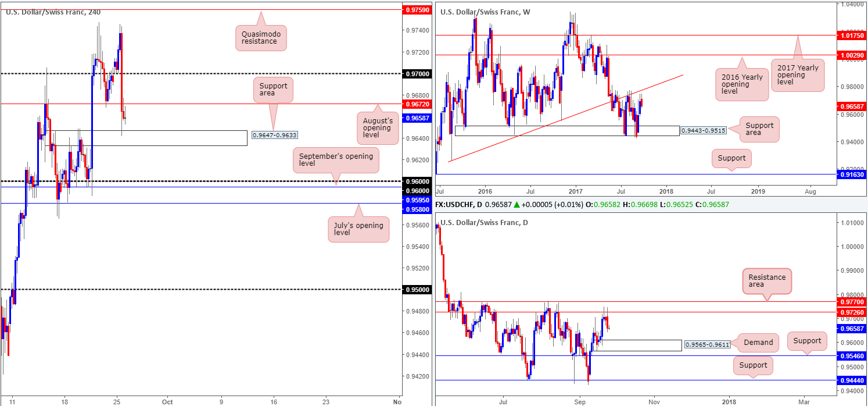Click the C:0.96587 close value
Viewport: 868px width, 406px height.
tap(711, 204)
